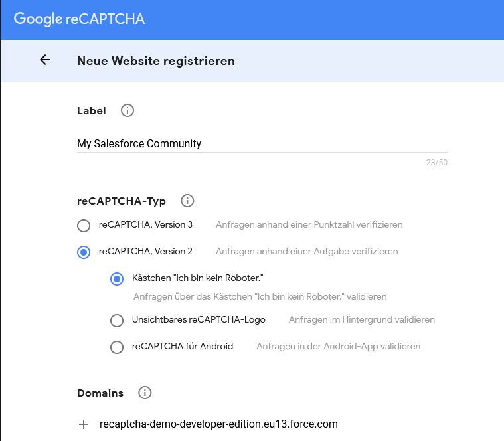This screenshot has width=504, height=441.
Task: Click the Domains section heading
Action: (x=100, y=393)
